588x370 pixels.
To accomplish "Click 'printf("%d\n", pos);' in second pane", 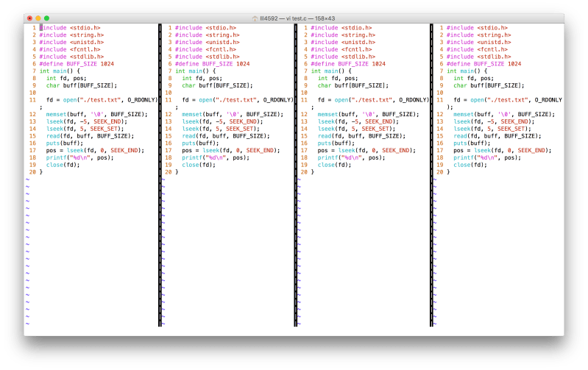I will pyautogui.click(x=216, y=157).
